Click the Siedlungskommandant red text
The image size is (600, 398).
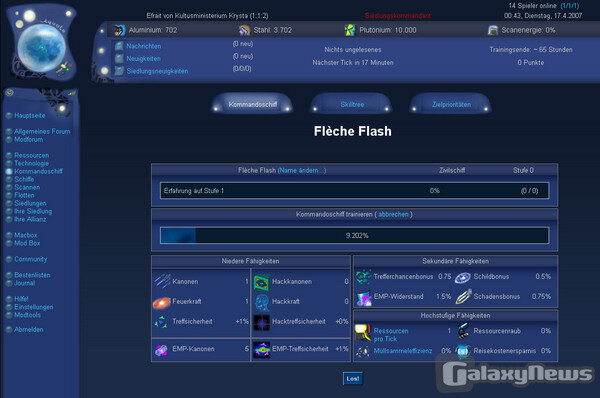(398, 16)
